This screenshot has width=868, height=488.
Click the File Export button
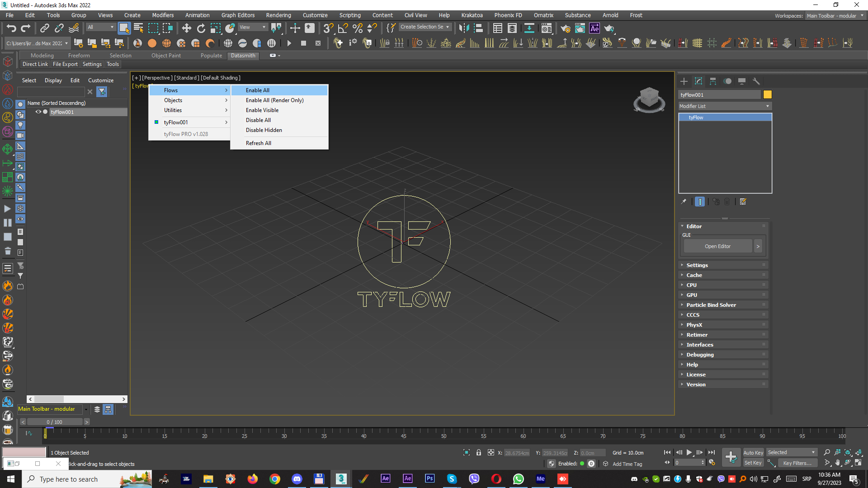65,64
